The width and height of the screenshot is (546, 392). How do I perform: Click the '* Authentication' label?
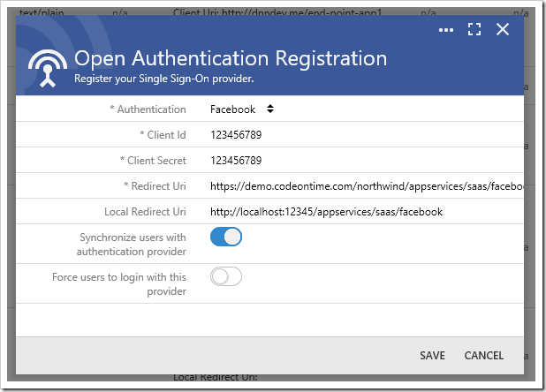pyautogui.click(x=148, y=109)
